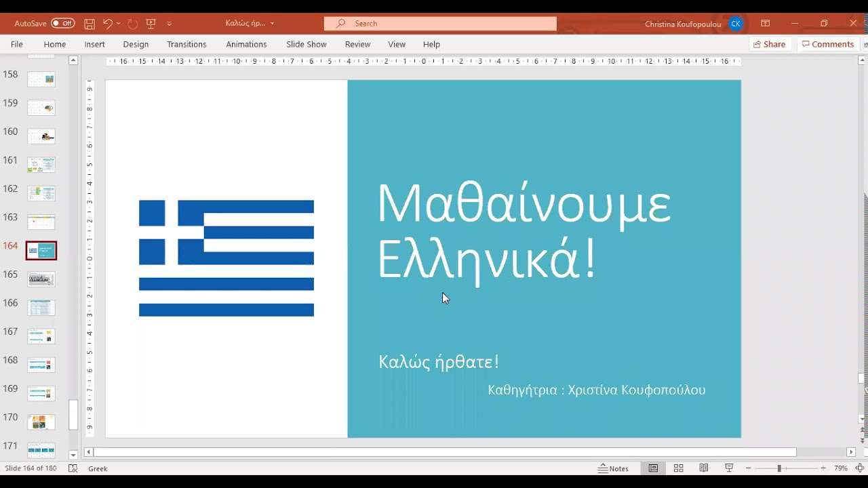Start Slide Show from status bar icon
The height and width of the screenshot is (488, 868).
729,468
